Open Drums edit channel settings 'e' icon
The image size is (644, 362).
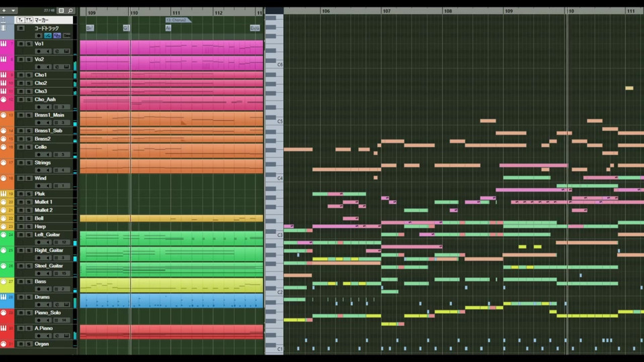(x=57, y=304)
